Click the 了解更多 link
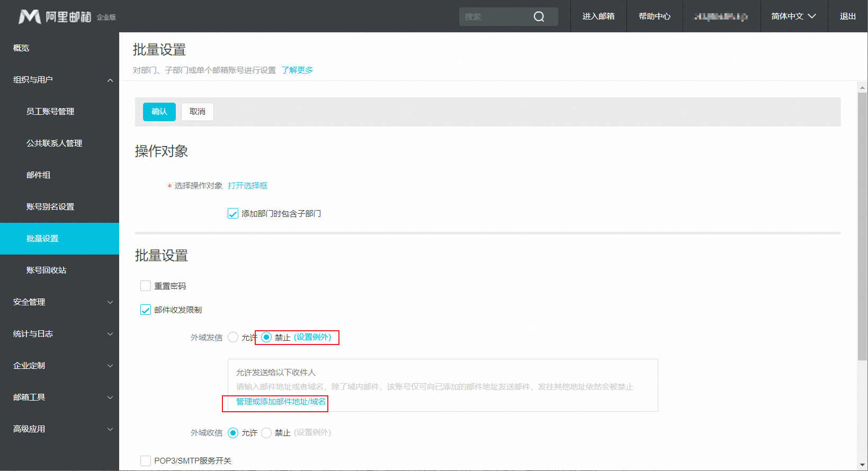This screenshot has height=471, width=868. click(297, 70)
